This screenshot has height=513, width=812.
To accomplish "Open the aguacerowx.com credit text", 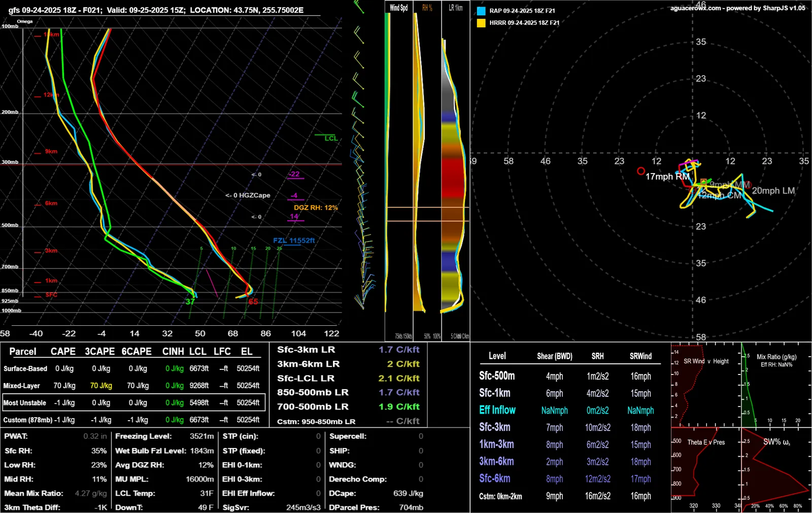I will 737,8.
